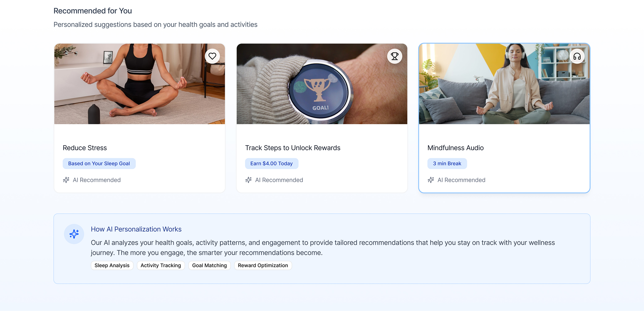The image size is (644, 311).
Task: Open the How AI Personalization Works heading
Action: coord(136,229)
